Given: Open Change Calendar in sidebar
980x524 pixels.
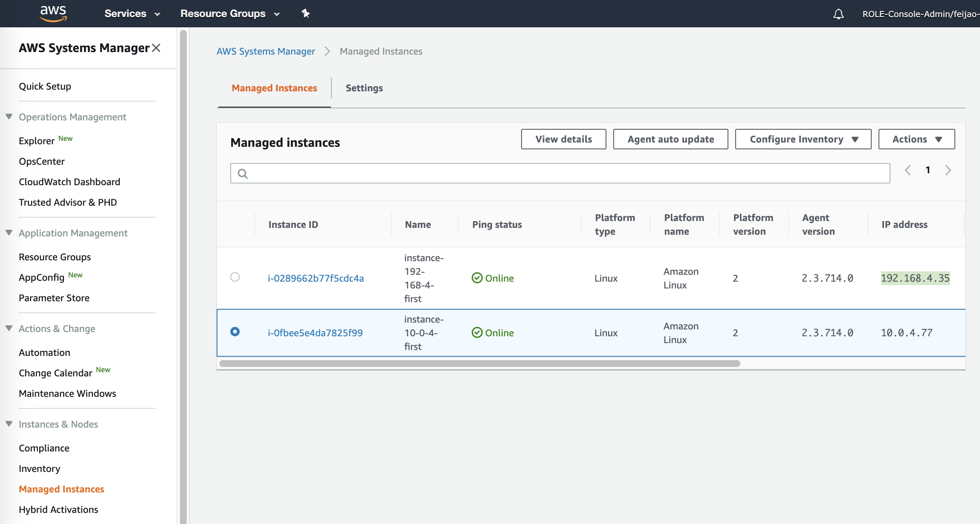Looking at the screenshot, I should coord(55,373).
